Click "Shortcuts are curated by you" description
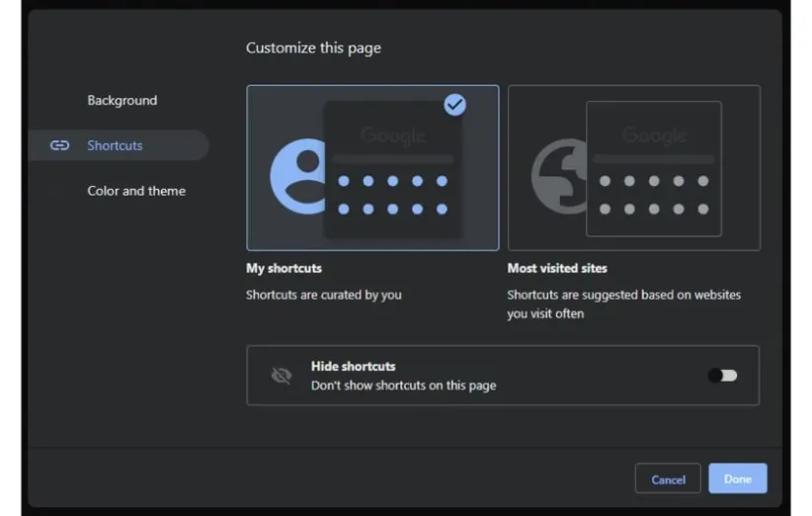Image resolution: width=812 pixels, height=516 pixels. point(323,295)
